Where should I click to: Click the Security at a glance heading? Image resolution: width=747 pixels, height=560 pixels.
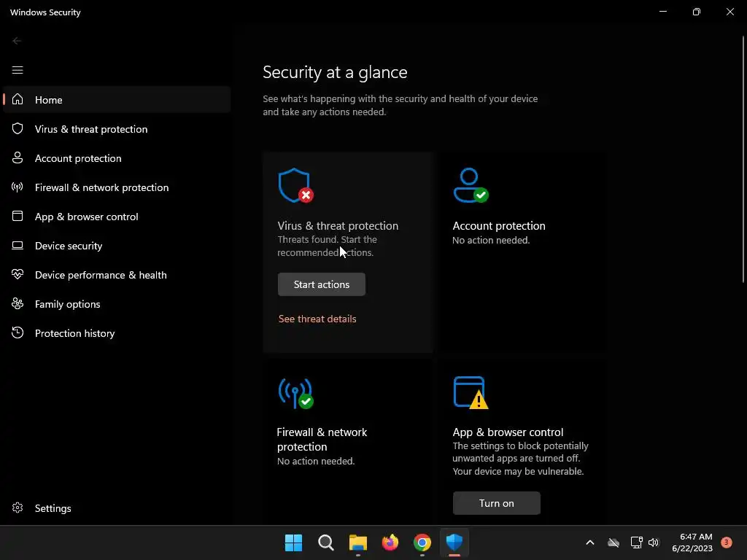click(335, 72)
